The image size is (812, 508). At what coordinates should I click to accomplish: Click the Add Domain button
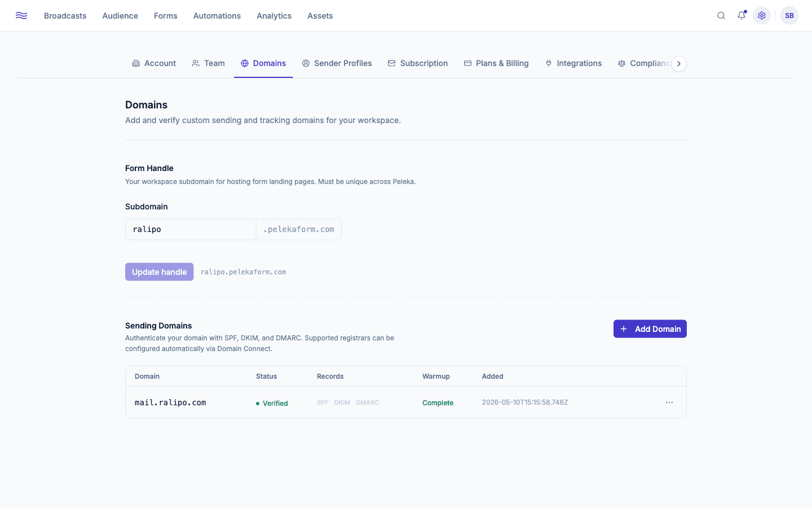tap(650, 329)
